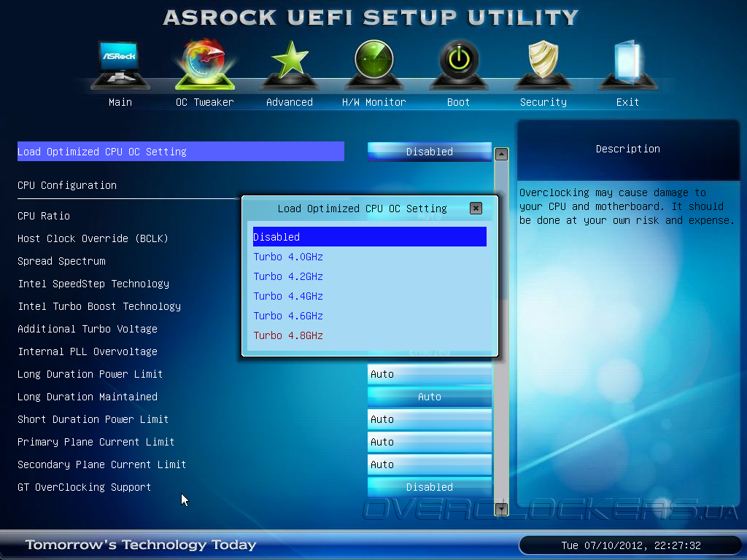Select Long Duration Maintained label
The image size is (747, 560).
[x=88, y=397]
